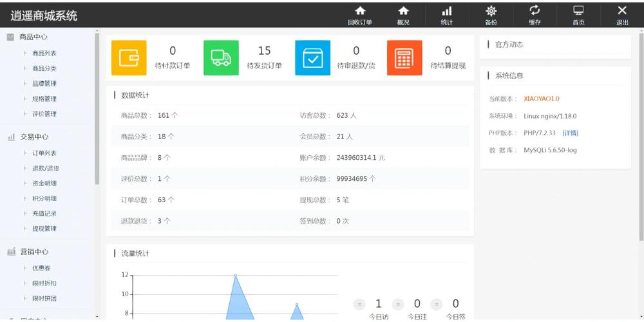Click the 待发货订单 count 15
644x322 pixels.
pos(265,50)
